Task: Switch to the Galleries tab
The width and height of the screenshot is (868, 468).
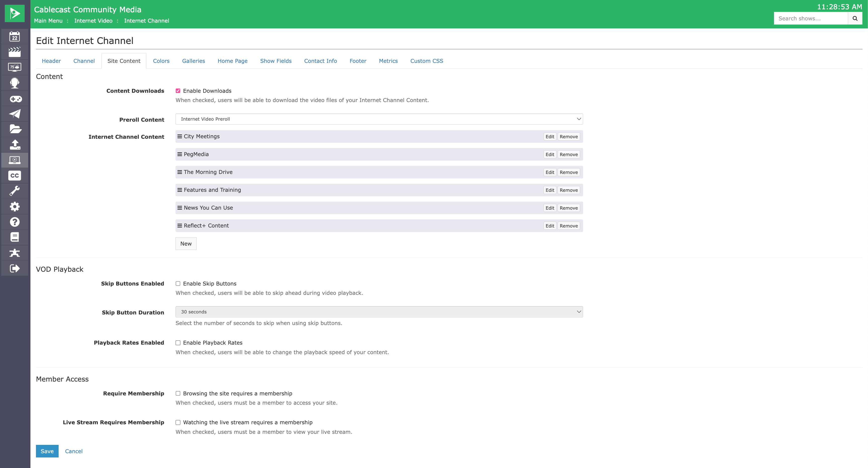Action: pos(193,61)
